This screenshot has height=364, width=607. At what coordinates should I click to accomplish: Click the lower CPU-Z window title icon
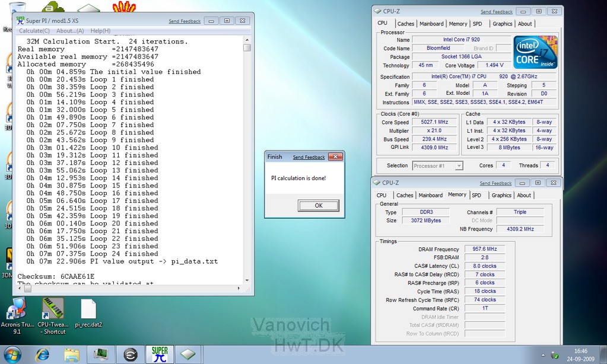point(377,183)
